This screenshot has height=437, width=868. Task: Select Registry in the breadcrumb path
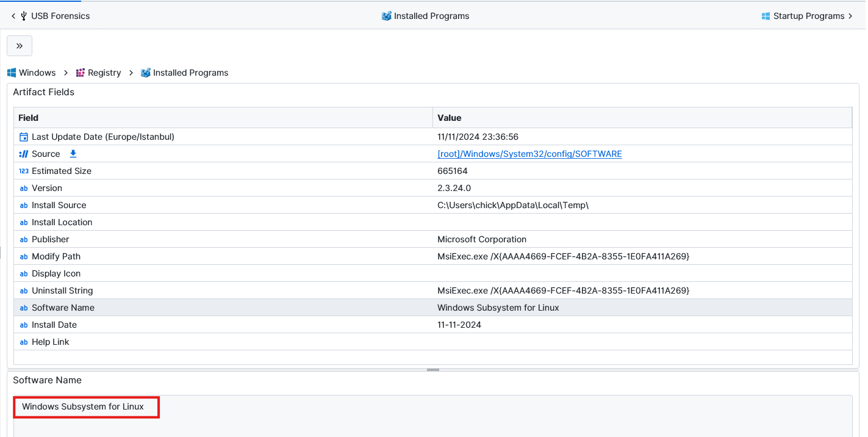click(x=104, y=73)
